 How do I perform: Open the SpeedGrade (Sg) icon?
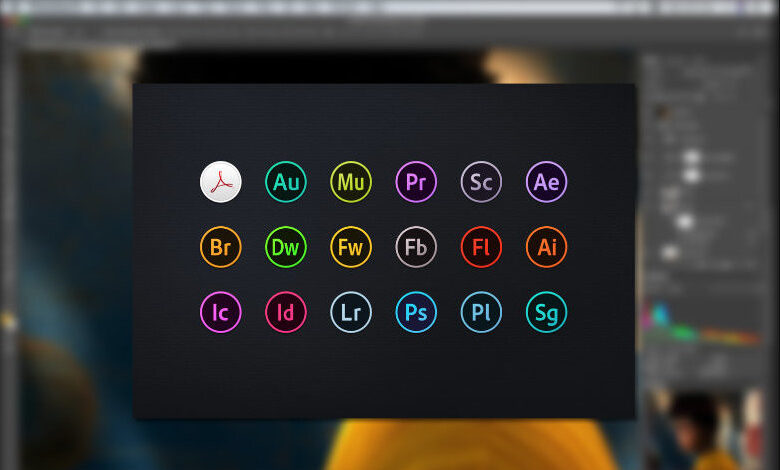[x=546, y=312]
